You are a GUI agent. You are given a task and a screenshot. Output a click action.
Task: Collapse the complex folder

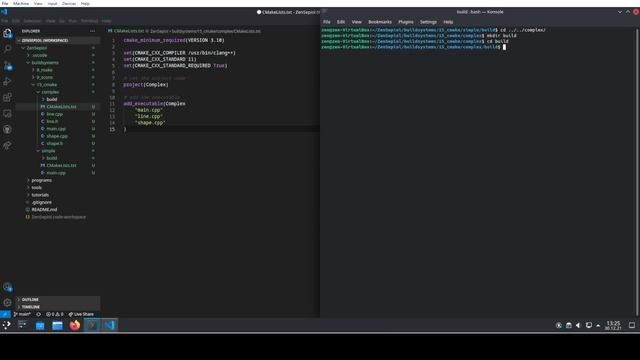pyautogui.click(x=58, y=92)
